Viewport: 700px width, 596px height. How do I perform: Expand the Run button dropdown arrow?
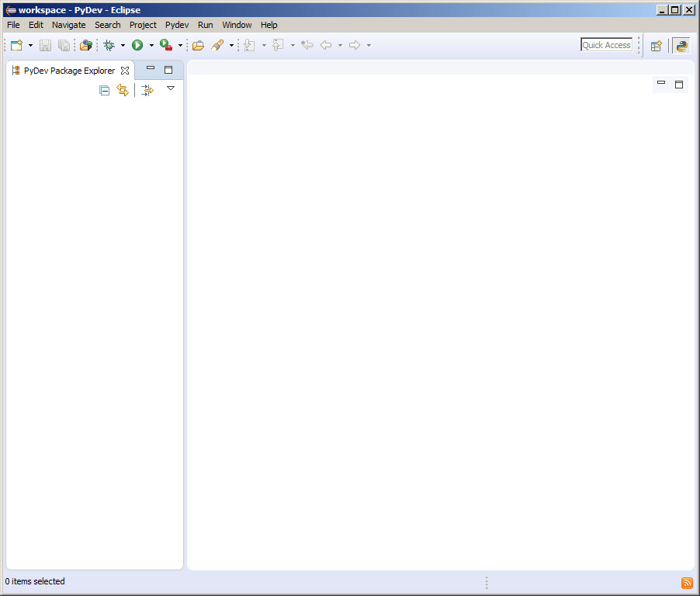(151, 46)
